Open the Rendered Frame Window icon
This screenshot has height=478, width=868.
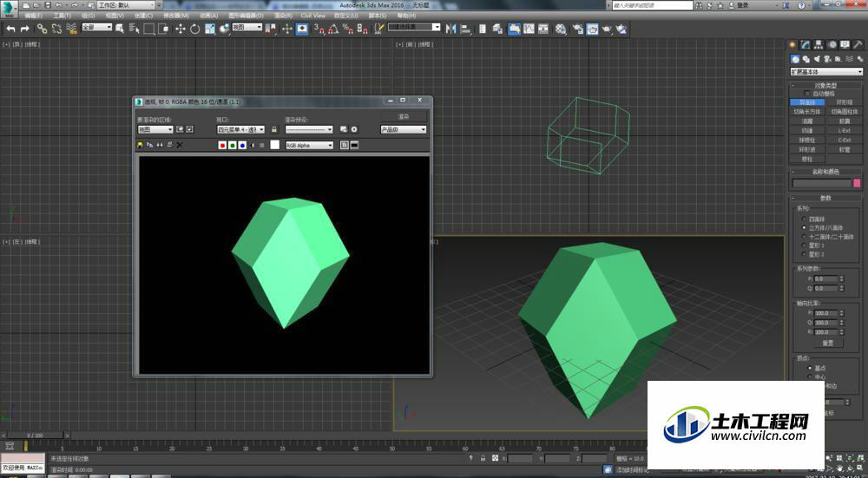pyautogui.click(x=592, y=29)
